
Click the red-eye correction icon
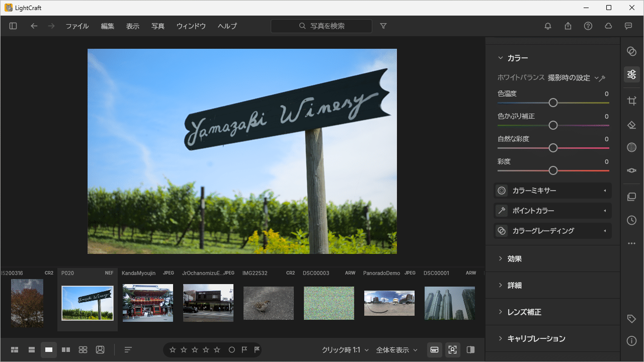point(632,170)
